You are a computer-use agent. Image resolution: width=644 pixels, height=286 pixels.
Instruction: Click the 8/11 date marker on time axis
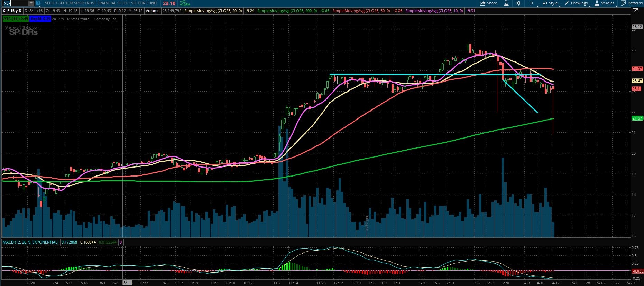pyautogui.click(x=127, y=283)
